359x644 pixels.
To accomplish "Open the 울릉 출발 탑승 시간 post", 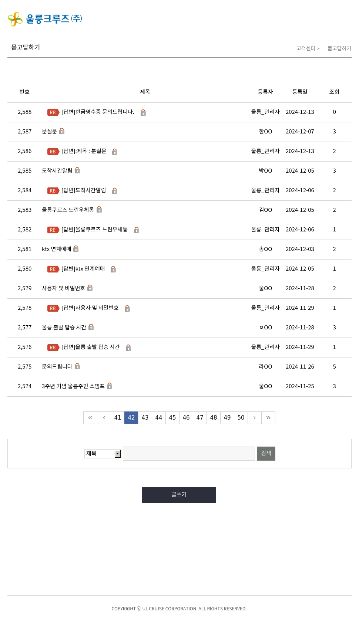I will tap(64, 327).
